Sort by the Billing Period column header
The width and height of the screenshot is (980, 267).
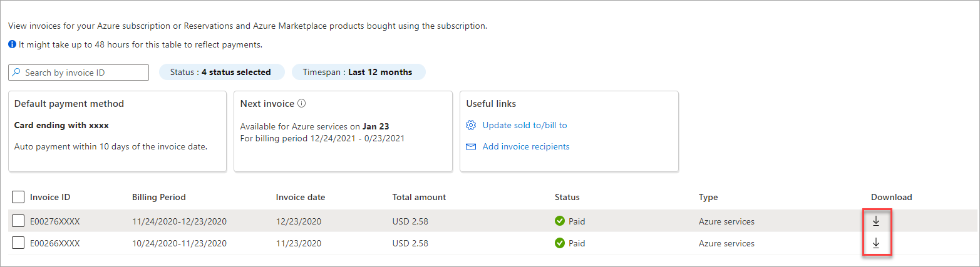(x=159, y=198)
